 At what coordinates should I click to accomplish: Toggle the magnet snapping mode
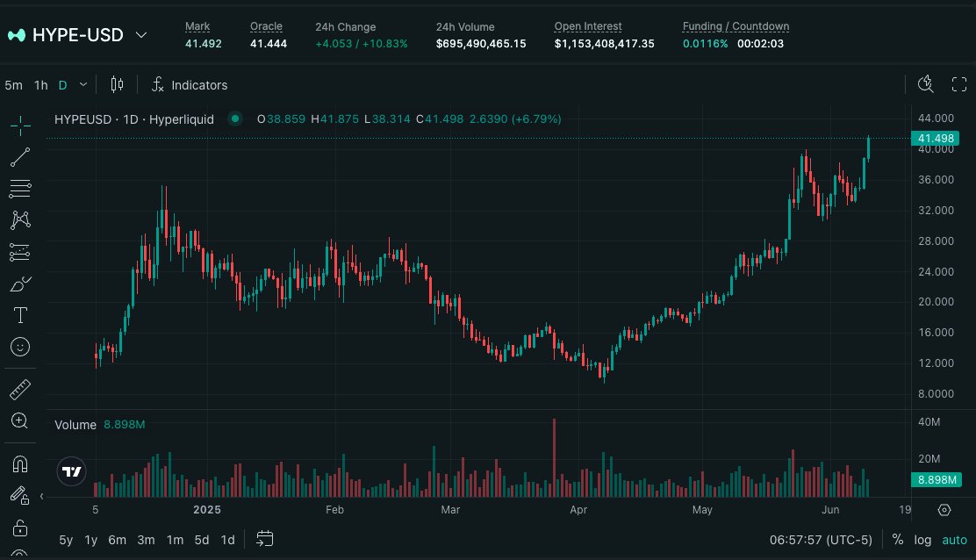click(20, 464)
